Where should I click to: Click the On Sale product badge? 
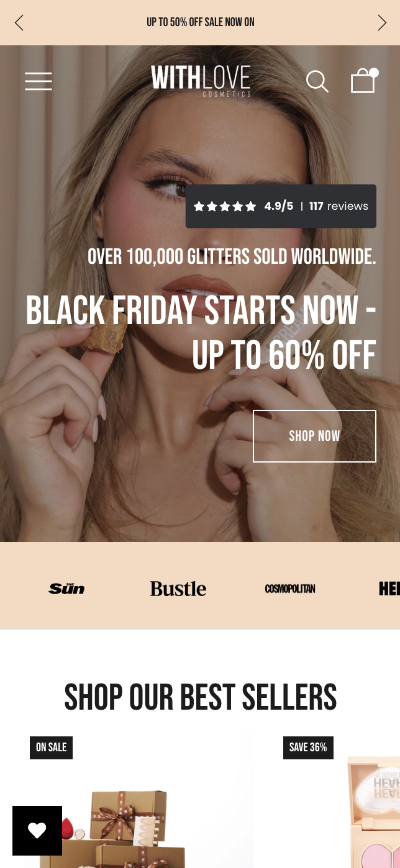click(51, 748)
